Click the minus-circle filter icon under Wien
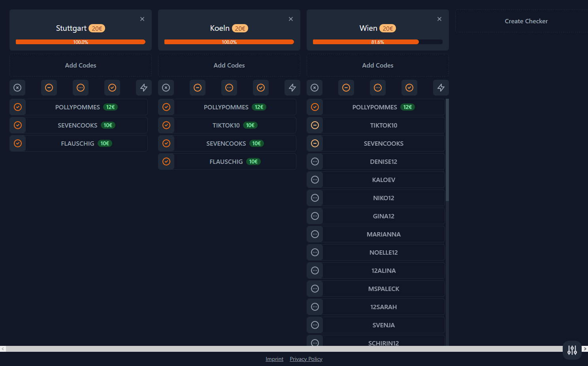588x366 pixels. click(x=346, y=88)
